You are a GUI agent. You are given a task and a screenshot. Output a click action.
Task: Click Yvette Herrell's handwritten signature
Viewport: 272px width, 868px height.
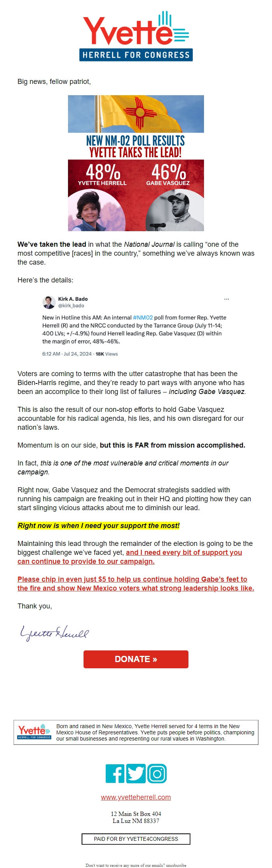click(x=54, y=633)
